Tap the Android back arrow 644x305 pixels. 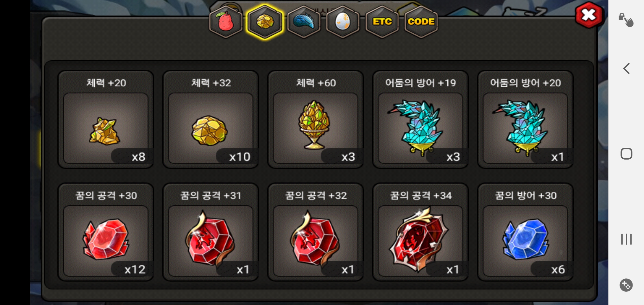626,68
